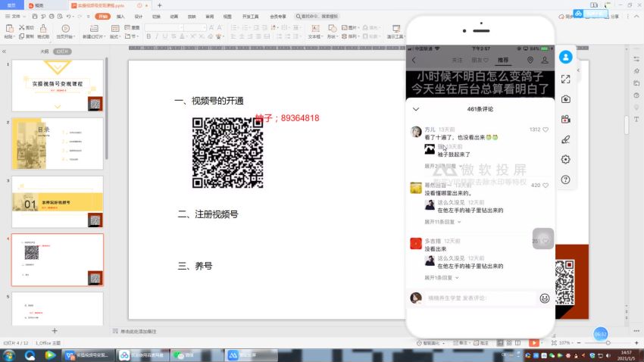The image size is (644, 362).
Task: Toggle underline formatting
Action: [x=165, y=36]
